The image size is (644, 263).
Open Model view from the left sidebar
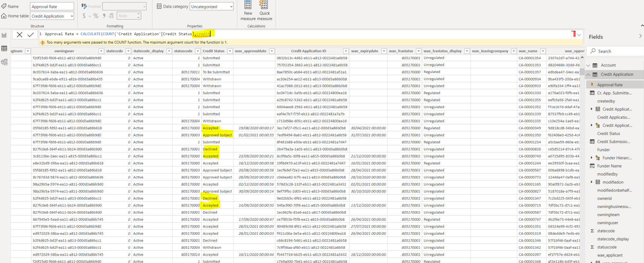(x=4, y=62)
